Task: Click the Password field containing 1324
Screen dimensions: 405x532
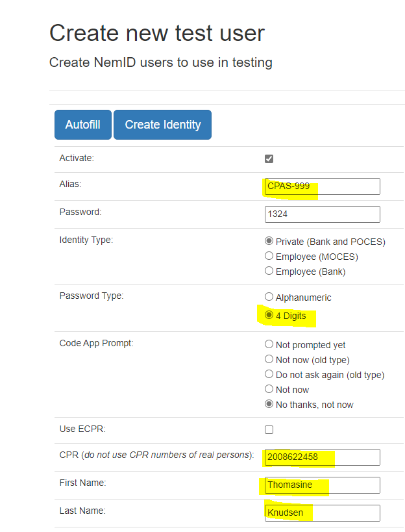Action: pyautogui.click(x=322, y=214)
